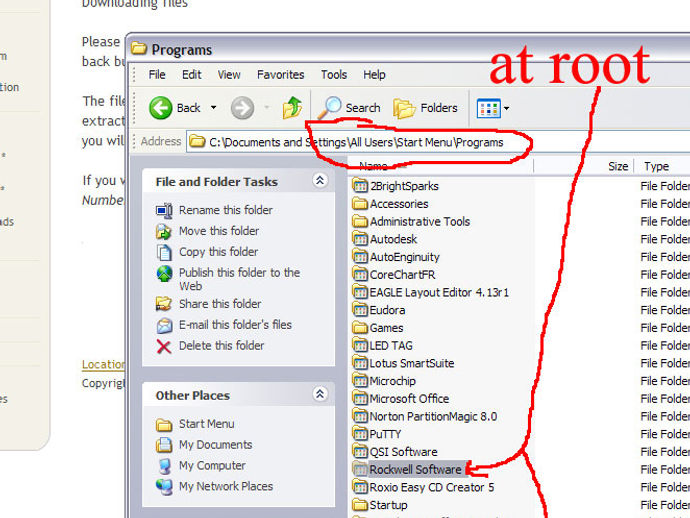Viewport: 690px width, 518px height.
Task: Select the 2BrightSparks folder icon
Action: pos(360,186)
